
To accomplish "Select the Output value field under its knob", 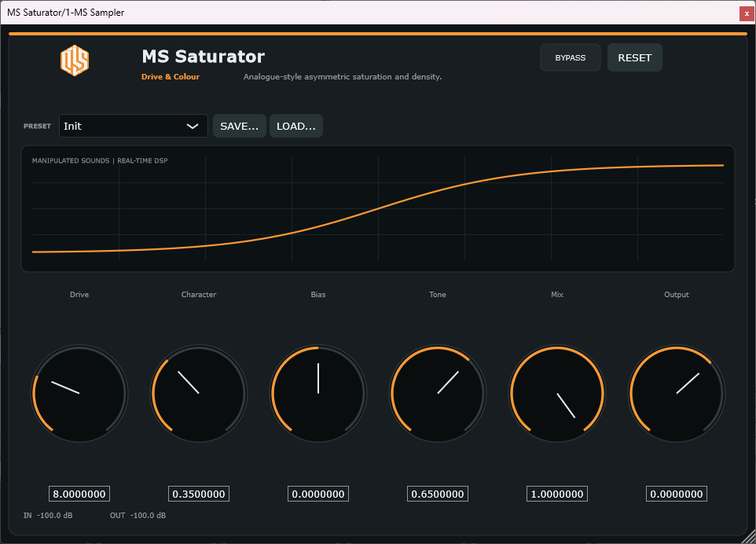I will click(677, 494).
